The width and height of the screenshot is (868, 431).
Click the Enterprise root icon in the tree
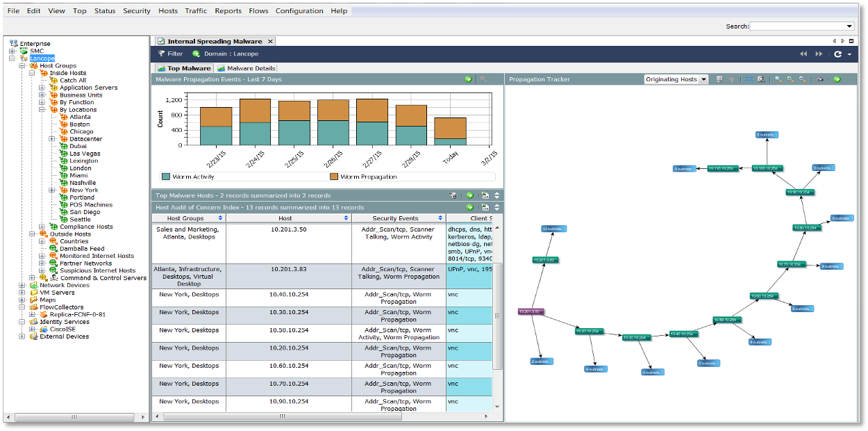(14, 43)
